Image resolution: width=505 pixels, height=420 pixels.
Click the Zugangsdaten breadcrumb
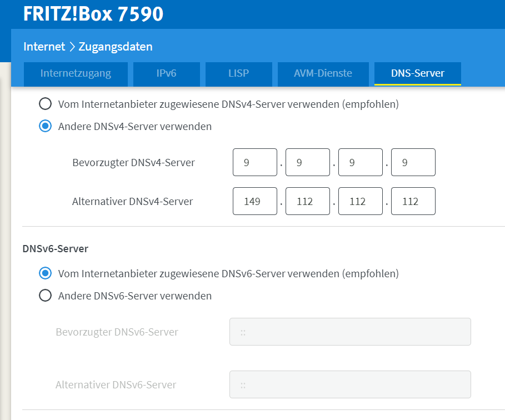tap(116, 47)
